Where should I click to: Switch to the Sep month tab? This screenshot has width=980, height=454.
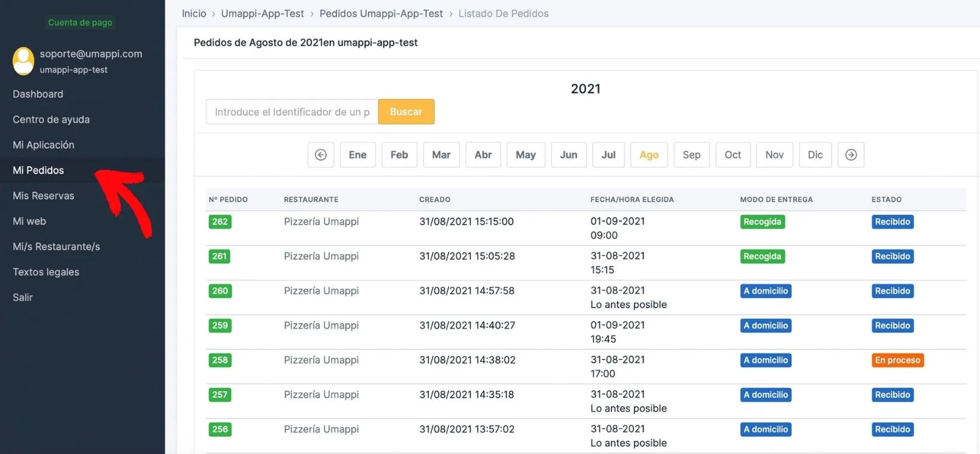coord(691,155)
